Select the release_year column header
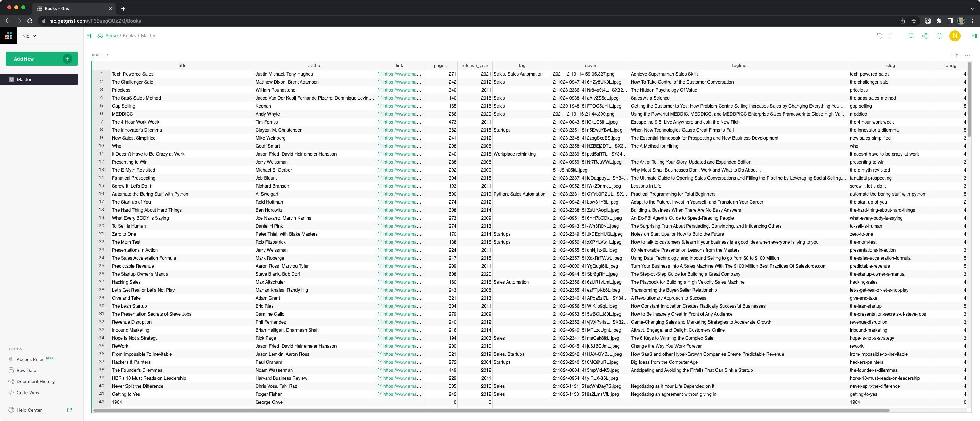Image resolution: width=980 pixels, height=421 pixels. tap(475, 65)
